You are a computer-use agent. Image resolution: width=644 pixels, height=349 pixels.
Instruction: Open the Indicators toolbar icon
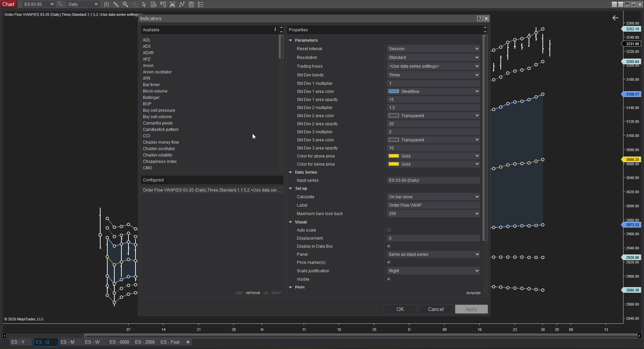click(x=172, y=4)
